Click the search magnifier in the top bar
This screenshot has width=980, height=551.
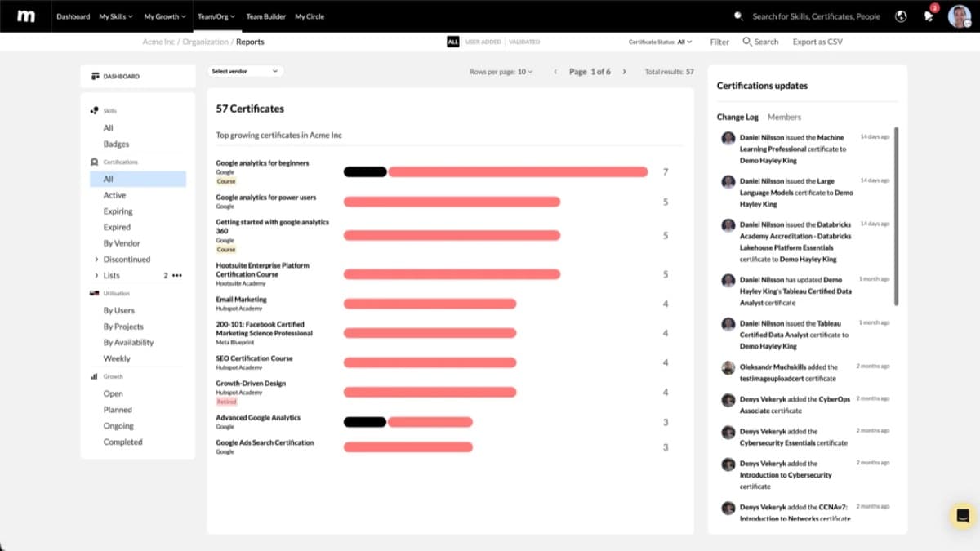click(x=738, y=16)
